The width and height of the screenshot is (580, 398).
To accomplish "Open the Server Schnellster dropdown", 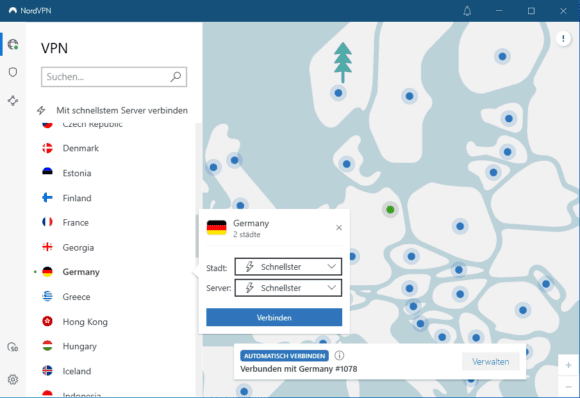I will (x=288, y=288).
